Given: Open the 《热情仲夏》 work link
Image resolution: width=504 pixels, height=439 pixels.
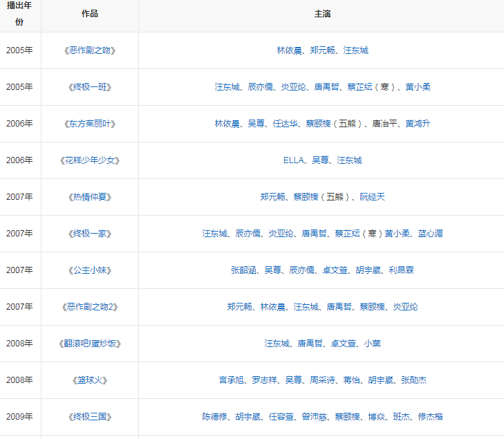Looking at the screenshot, I should coord(90,197).
